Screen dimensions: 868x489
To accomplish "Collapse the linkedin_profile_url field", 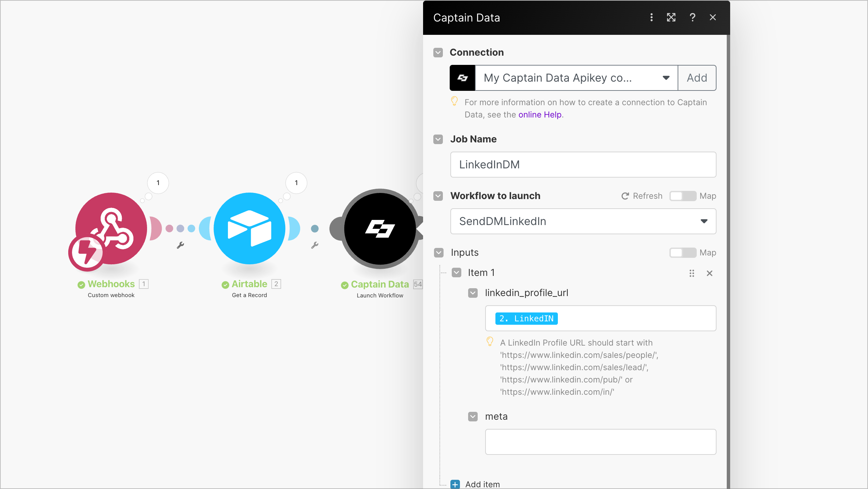I will point(473,293).
